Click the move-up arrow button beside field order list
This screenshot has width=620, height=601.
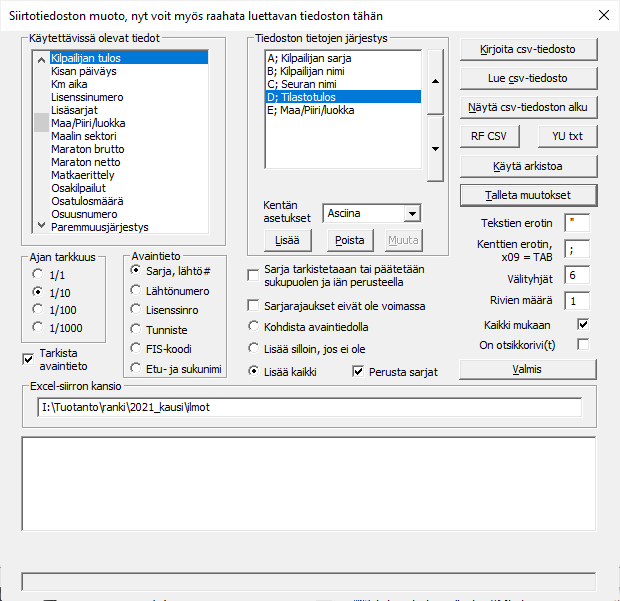click(434, 82)
